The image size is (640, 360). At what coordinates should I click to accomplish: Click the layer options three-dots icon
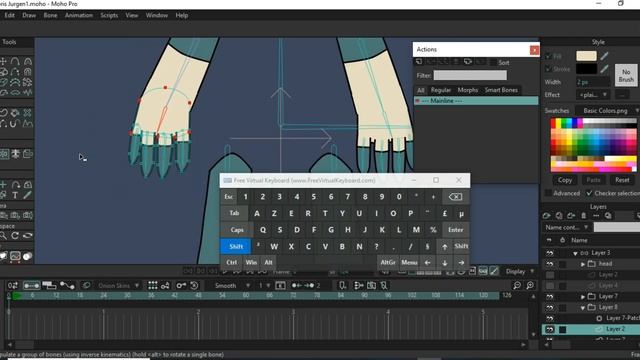click(x=596, y=216)
